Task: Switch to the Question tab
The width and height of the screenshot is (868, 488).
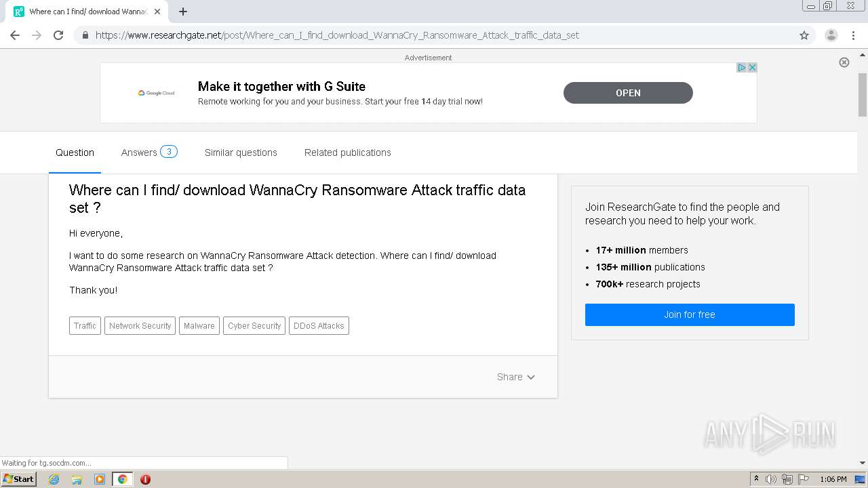Action: pyautogui.click(x=75, y=152)
